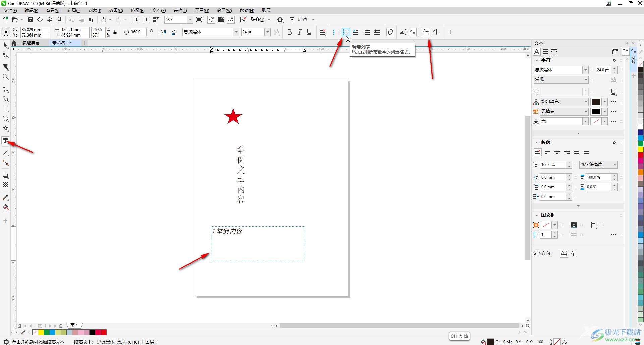644x345 pixels.
Task: Switch to 未命名 -1 document tab
Action: (62, 43)
